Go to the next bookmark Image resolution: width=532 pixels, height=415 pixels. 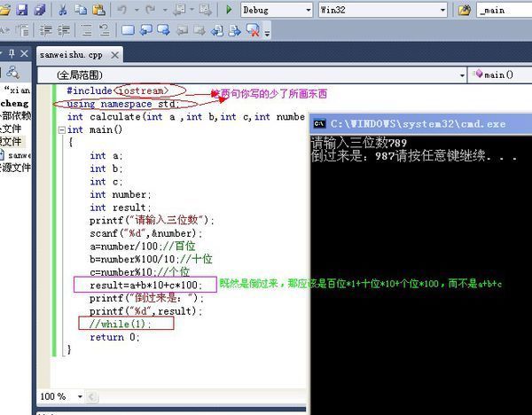pos(163,30)
